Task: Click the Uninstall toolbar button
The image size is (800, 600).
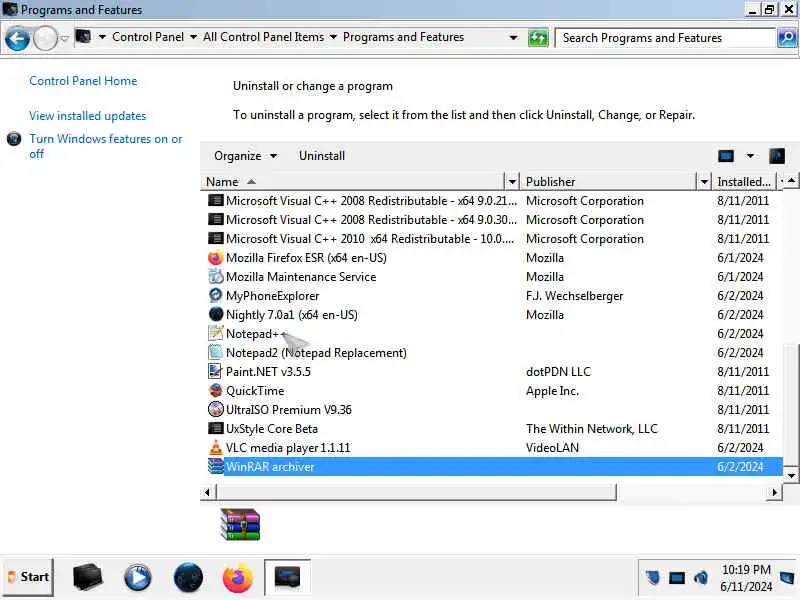Action: tap(322, 156)
